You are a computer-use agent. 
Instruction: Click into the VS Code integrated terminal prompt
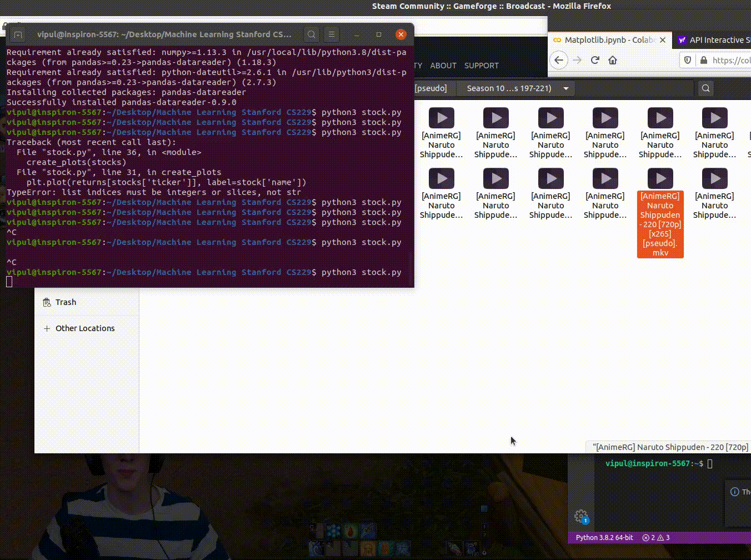[x=710, y=463]
